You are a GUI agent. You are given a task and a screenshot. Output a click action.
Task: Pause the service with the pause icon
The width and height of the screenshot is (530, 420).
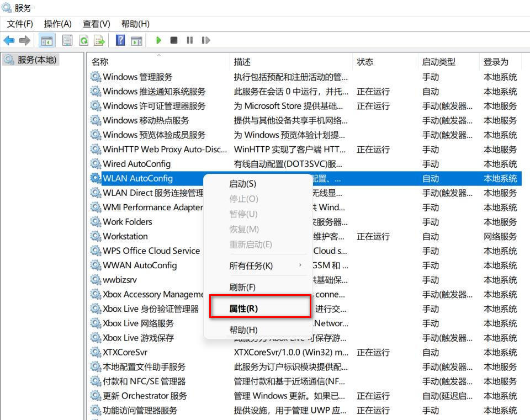pos(190,40)
